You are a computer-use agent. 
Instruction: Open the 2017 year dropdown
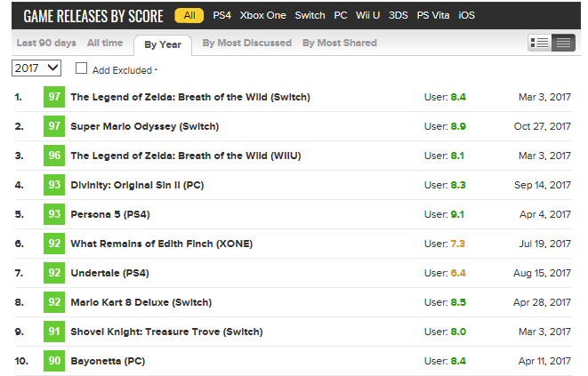coord(36,68)
